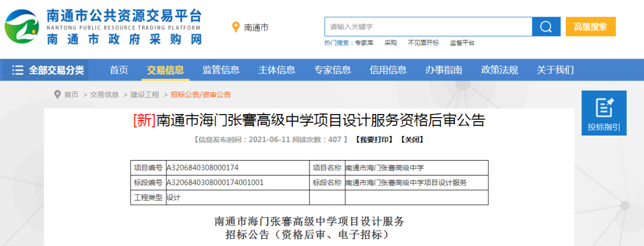Click project name 南通市海门张謇高级中学 cell
644x246 pixels.
[416, 168]
